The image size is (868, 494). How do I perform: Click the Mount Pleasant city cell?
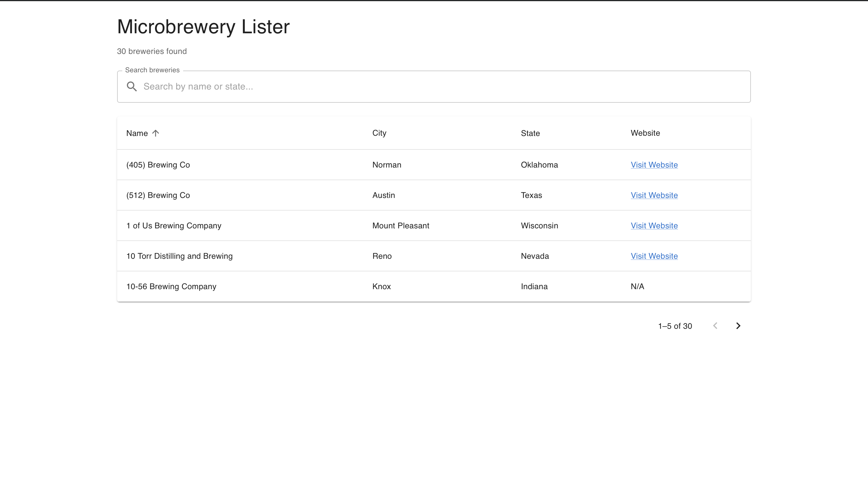pyautogui.click(x=401, y=225)
